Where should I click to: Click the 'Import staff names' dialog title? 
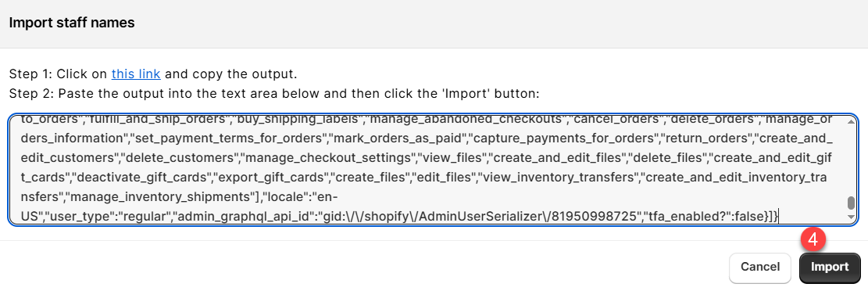(x=72, y=23)
